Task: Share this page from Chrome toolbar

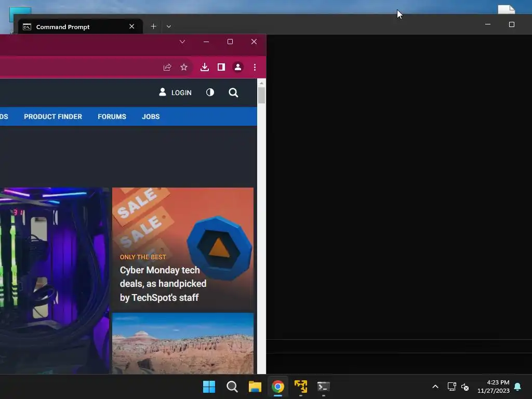Action: click(167, 67)
